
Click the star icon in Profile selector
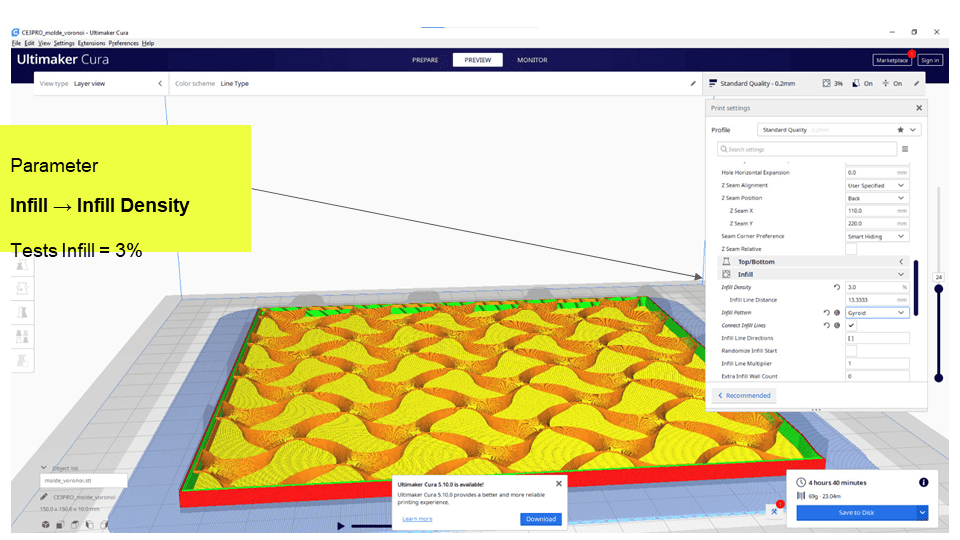click(x=900, y=130)
